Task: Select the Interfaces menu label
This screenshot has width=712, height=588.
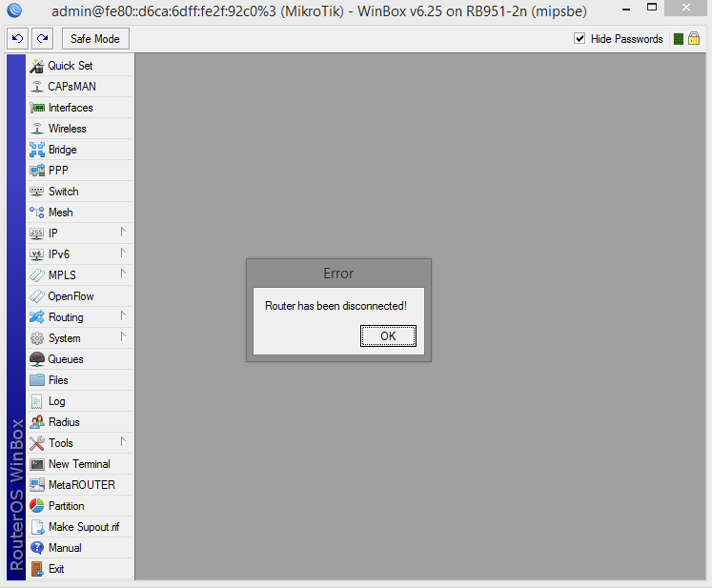Action: click(71, 108)
